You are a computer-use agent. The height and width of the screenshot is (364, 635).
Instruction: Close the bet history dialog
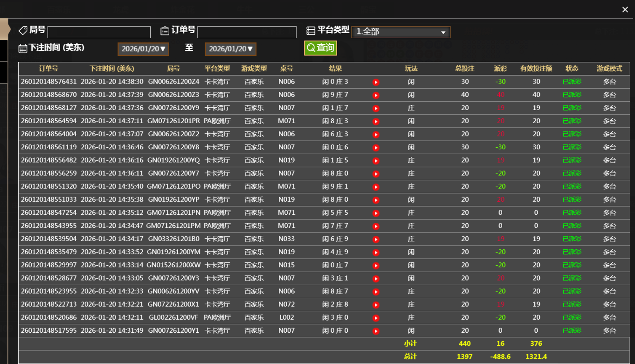click(x=625, y=10)
